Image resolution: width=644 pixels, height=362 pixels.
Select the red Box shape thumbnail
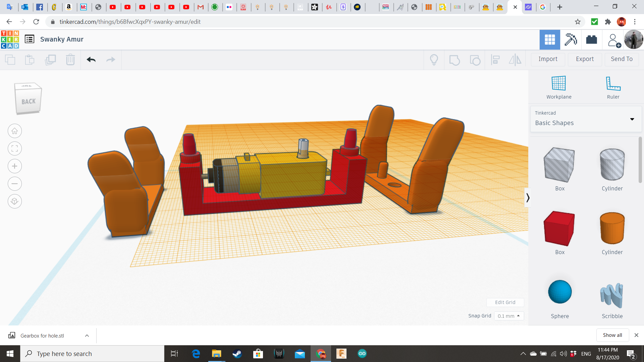click(x=559, y=228)
